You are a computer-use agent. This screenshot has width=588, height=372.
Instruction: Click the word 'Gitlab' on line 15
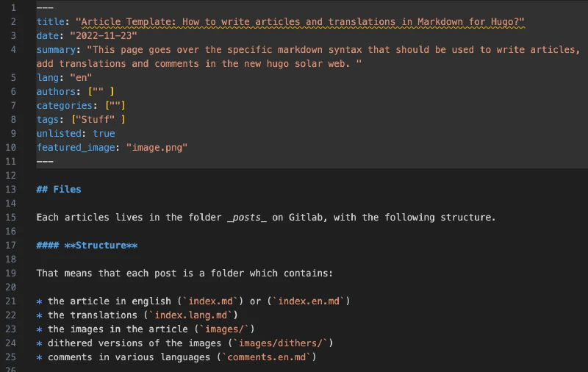point(305,218)
